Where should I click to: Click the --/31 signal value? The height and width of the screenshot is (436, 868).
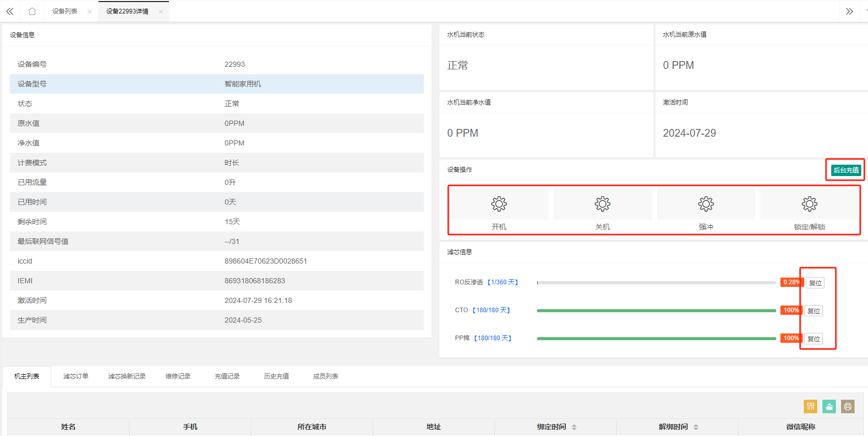(232, 241)
